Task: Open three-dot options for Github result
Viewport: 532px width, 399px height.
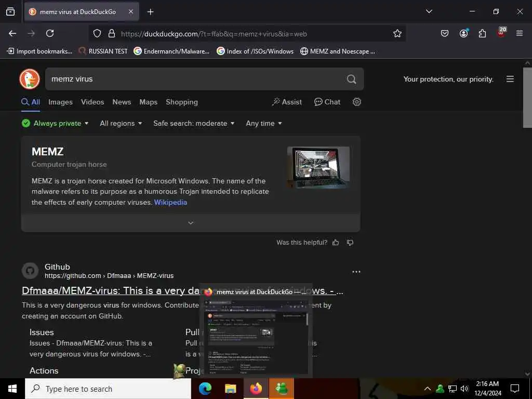Action: [x=356, y=272]
